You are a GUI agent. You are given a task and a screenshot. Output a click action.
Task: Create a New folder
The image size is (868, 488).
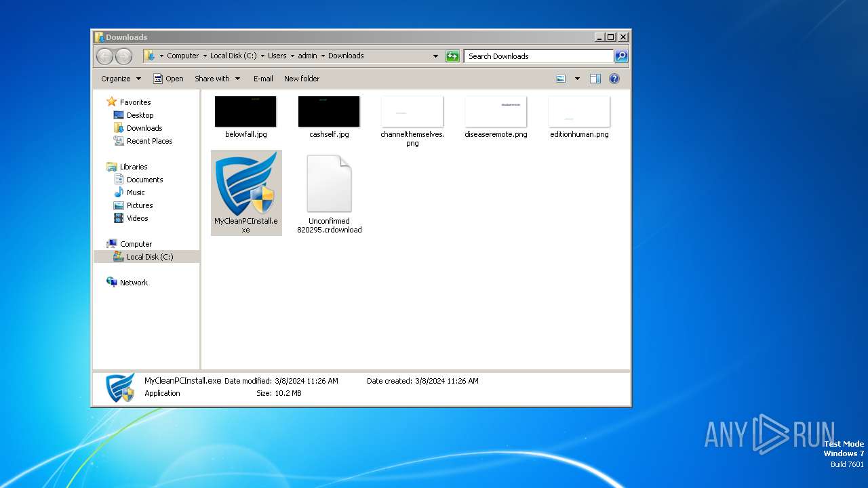point(302,79)
